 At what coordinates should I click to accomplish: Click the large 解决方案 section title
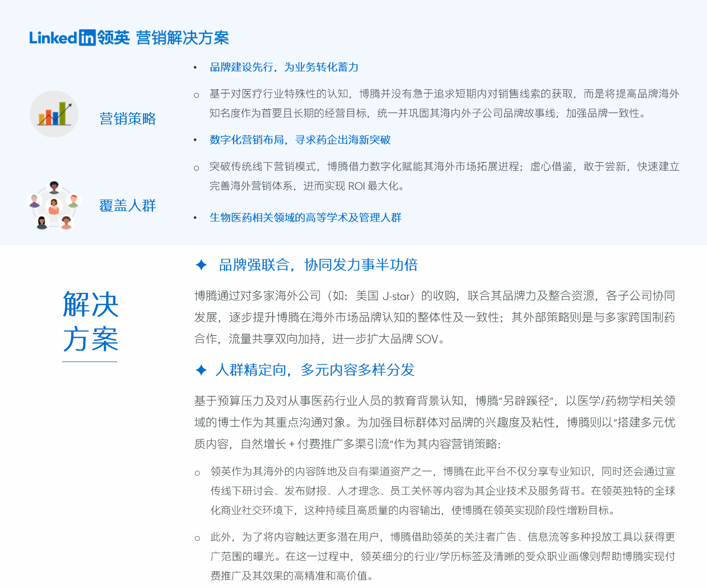[90, 321]
